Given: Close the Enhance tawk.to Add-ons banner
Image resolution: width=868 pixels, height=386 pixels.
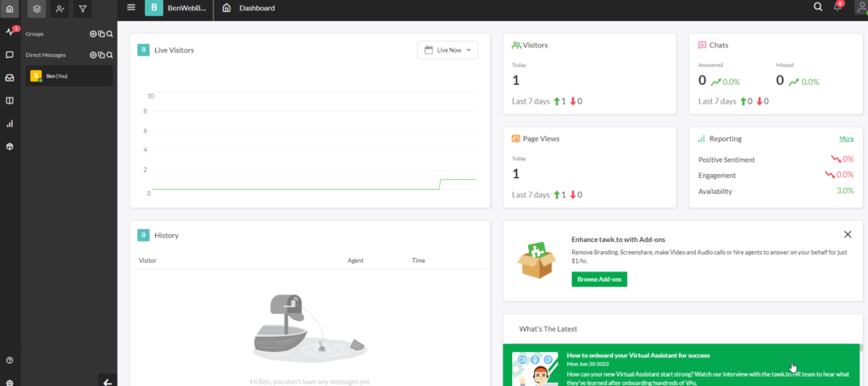Looking at the screenshot, I should [x=848, y=234].
